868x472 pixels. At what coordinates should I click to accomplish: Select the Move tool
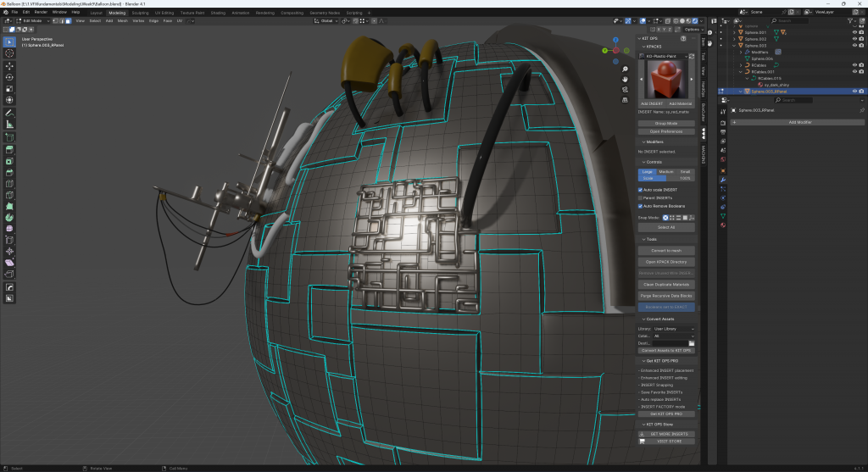tap(9, 66)
